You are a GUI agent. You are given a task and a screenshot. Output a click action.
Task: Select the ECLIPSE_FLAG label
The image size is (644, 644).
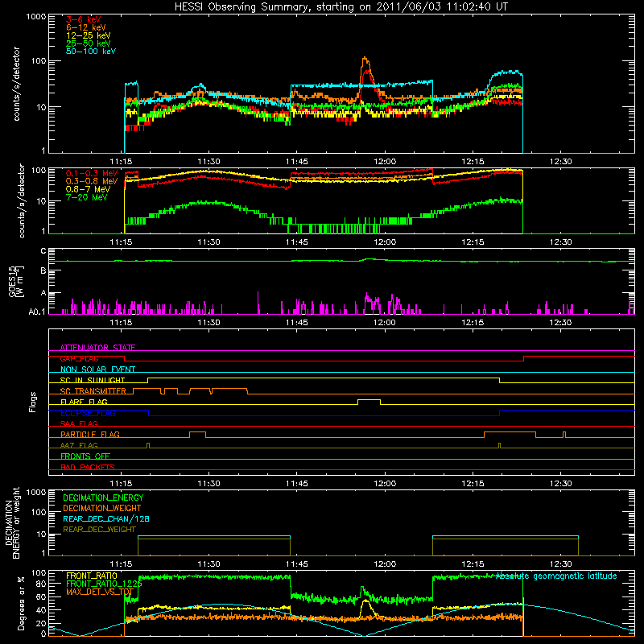coord(88,413)
